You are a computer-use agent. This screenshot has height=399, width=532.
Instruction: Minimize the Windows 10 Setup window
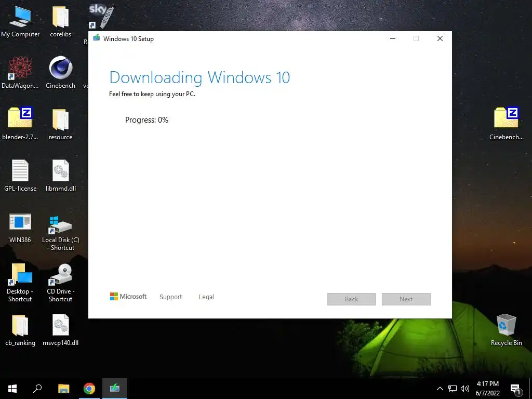pyautogui.click(x=393, y=38)
